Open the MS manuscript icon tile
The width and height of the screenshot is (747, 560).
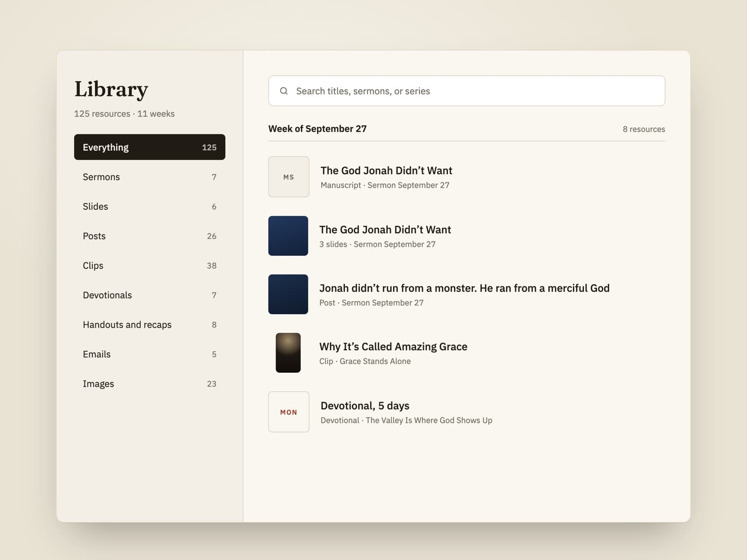pyautogui.click(x=289, y=177)
